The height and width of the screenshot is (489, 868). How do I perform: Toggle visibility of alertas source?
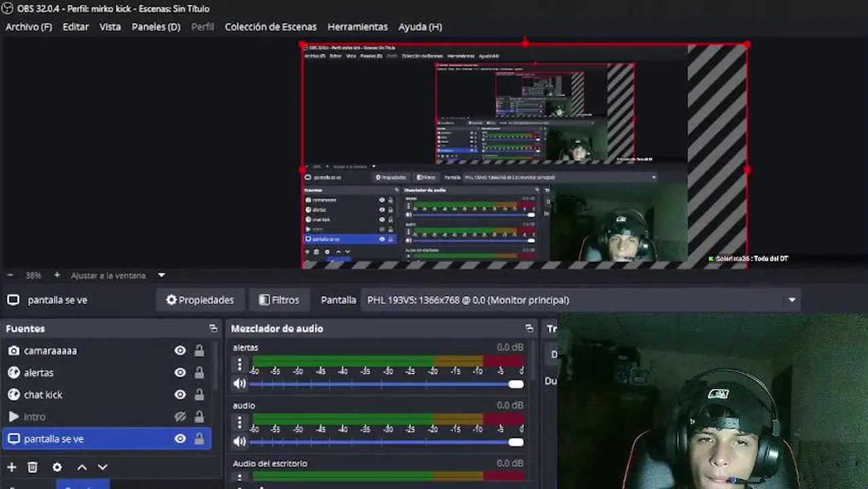(x=180, y=372)
